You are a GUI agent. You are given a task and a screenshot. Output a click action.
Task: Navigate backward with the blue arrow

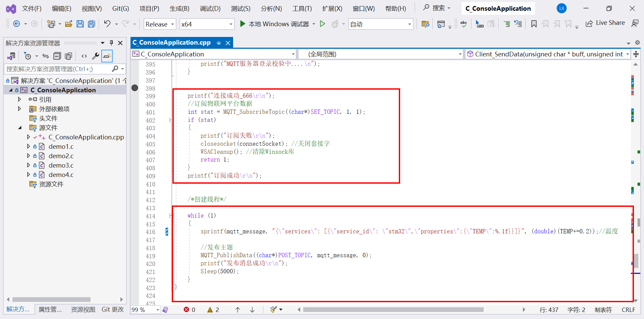[x=16, y=24]
